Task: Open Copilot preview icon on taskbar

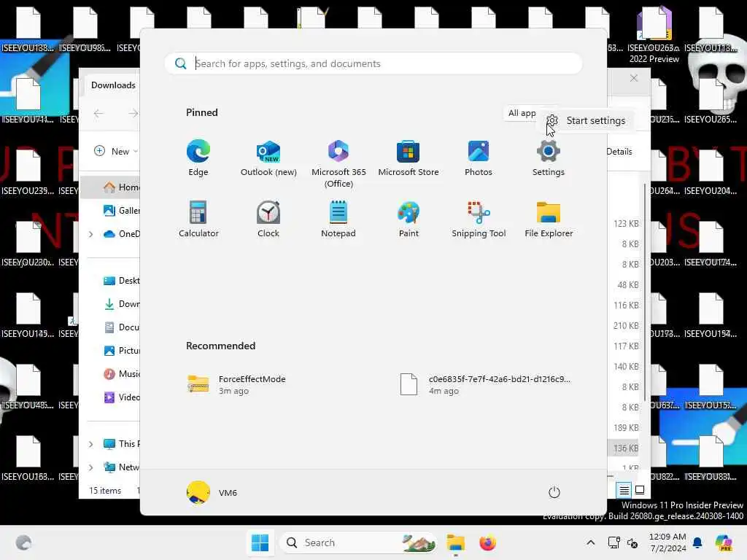Action: (x=724, y=542)
